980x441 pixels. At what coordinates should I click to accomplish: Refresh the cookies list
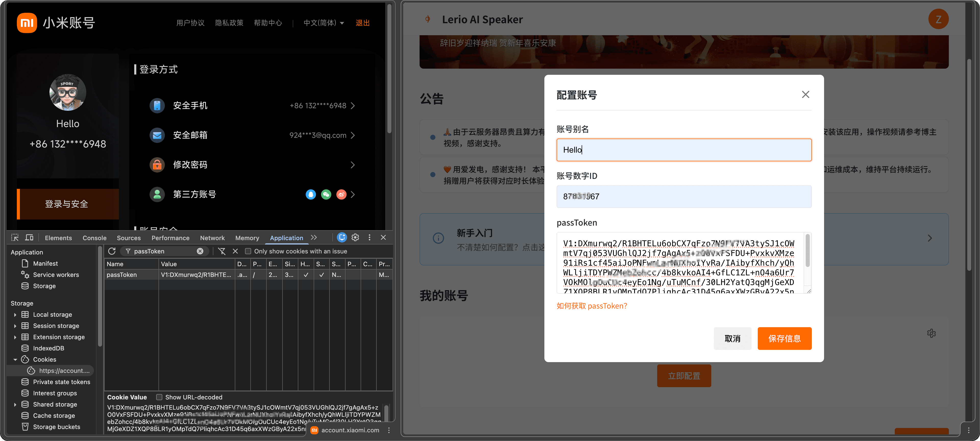(x=112, y=251)
